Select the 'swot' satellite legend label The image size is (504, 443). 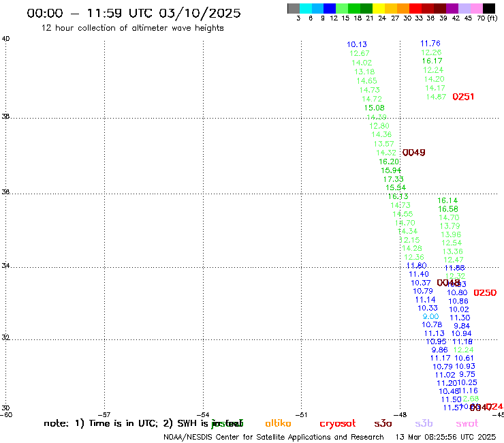pyautogui.click(x=467, y=424)
